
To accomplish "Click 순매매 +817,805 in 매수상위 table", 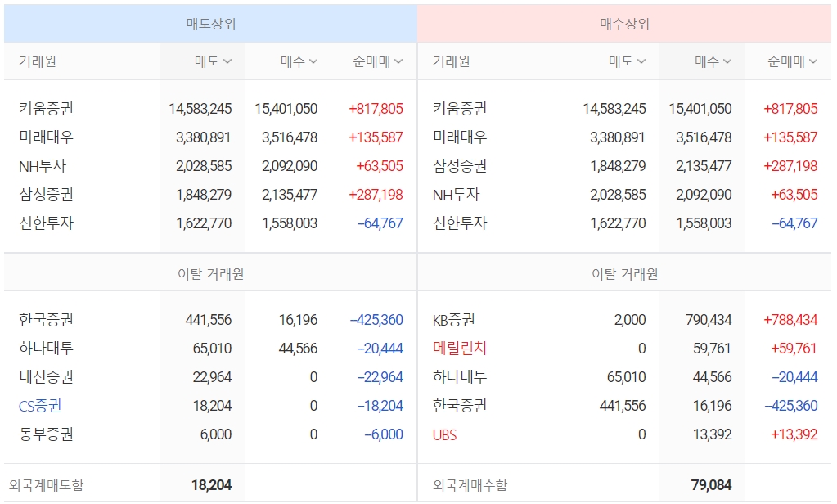I will click(790, 108).
